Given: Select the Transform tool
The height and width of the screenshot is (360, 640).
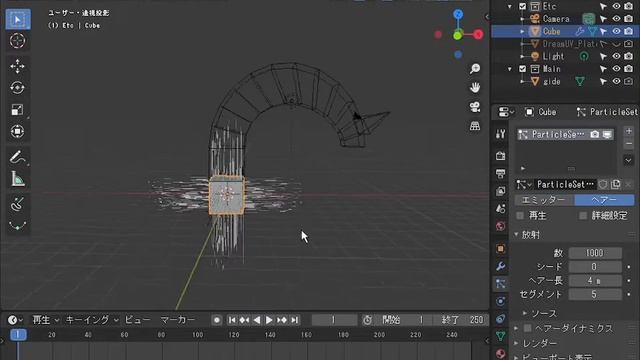Looking at the screenshot, I should coord(18,131).
